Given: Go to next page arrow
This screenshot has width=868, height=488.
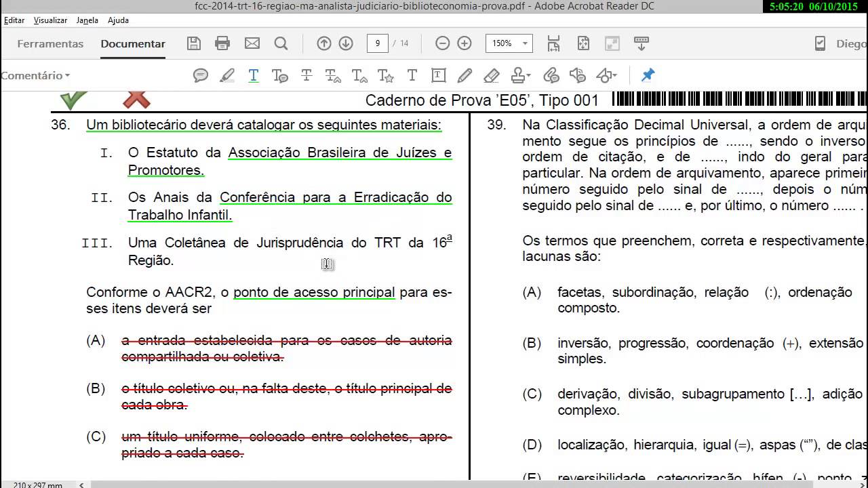Looking at the screenshot, I should click(x=346, y=43).
